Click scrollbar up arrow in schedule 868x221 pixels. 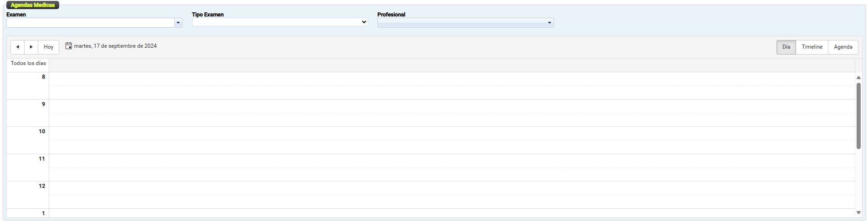click(x=858, y=78)
